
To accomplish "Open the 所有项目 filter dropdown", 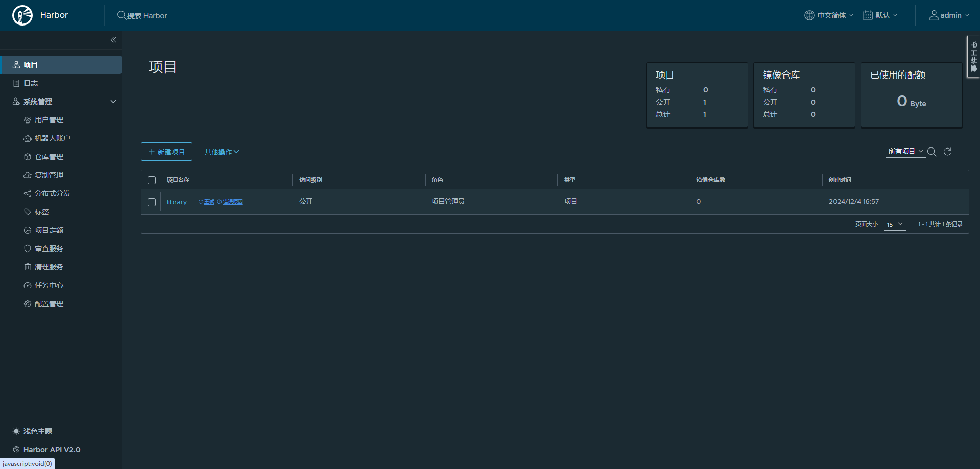I will (905, 152).
